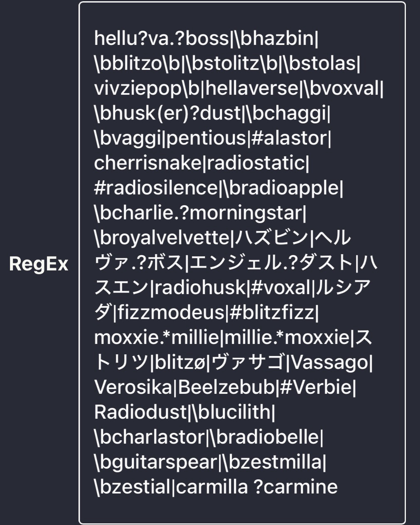This screenshot has width=420, height=525.
Task: Place cursor at '#radiosilence' in the field
Action: coord(156,188)
